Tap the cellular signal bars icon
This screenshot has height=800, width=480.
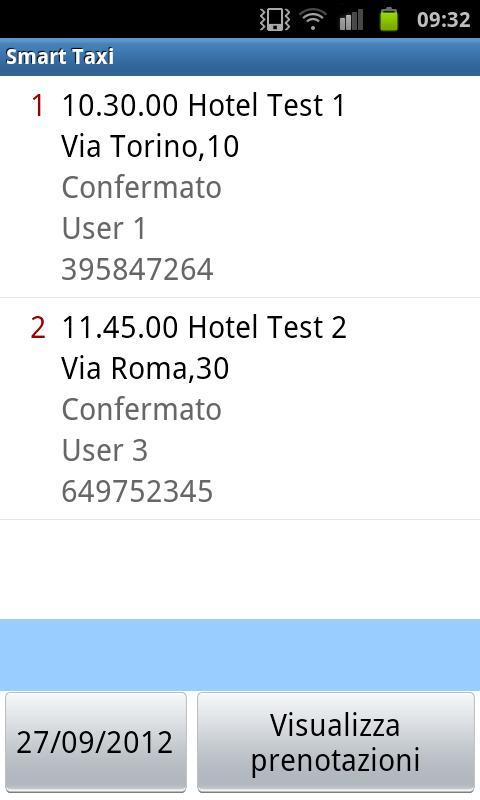(351, 20)
